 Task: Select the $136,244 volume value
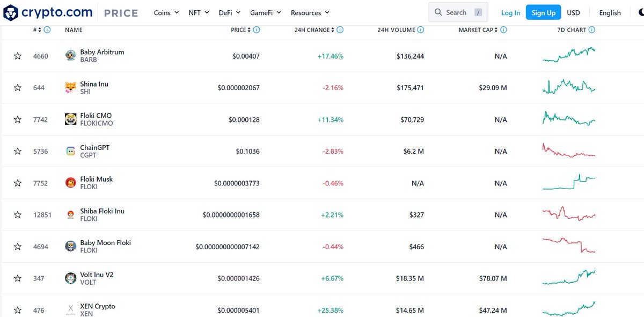[x=410, y=56]
